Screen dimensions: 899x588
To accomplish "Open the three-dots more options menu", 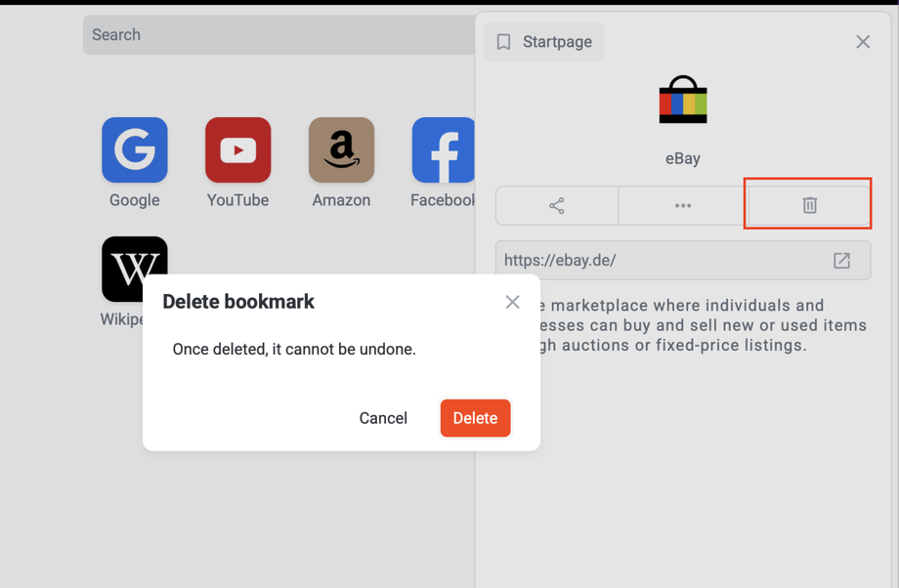I will [683, 205].
